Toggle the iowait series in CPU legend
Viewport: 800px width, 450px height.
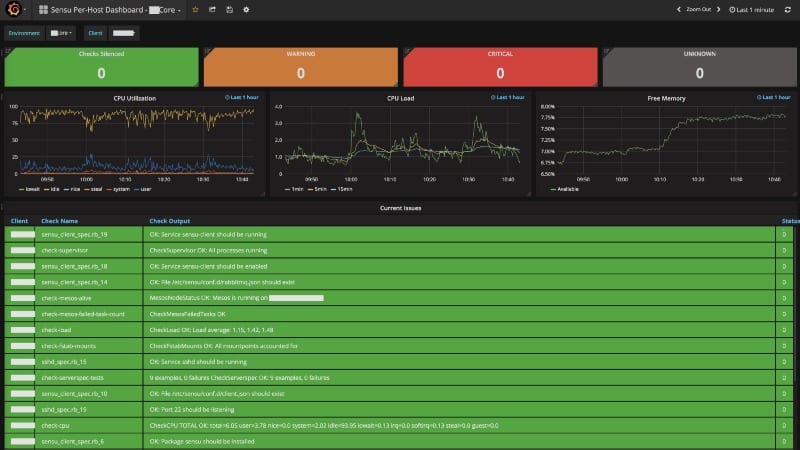(x=29, y=189)
